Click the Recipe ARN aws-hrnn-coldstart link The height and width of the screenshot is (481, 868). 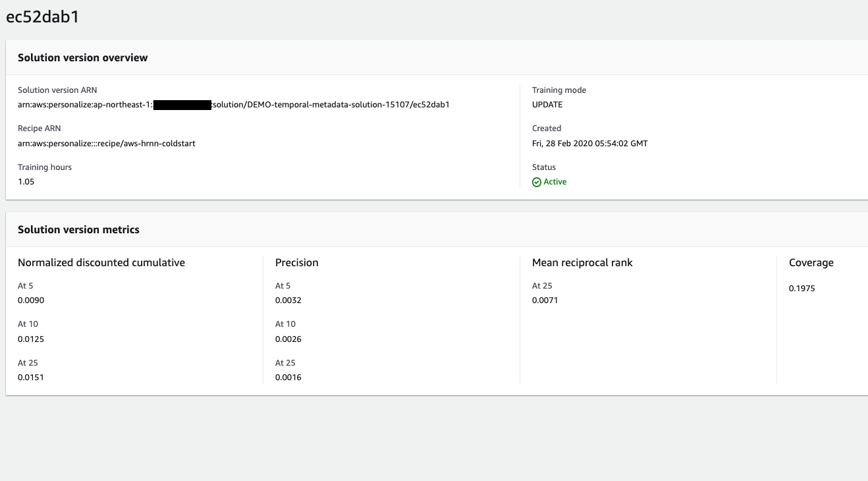pyautogui.click(x=106, y=143)
